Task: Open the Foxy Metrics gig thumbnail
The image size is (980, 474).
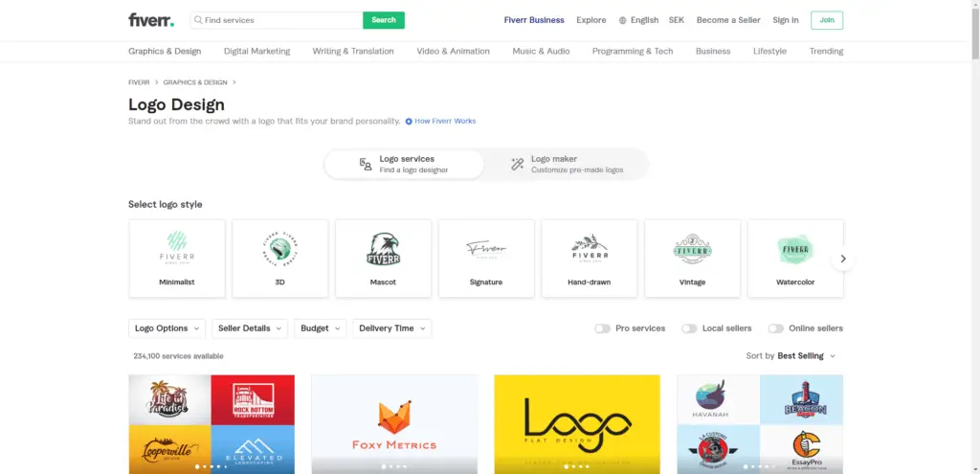Action: [394, 424]
